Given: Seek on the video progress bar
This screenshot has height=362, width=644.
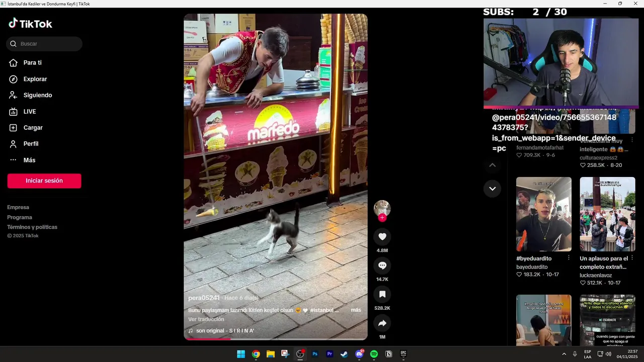Looking at the screenshot, I should tap(276, 339).
